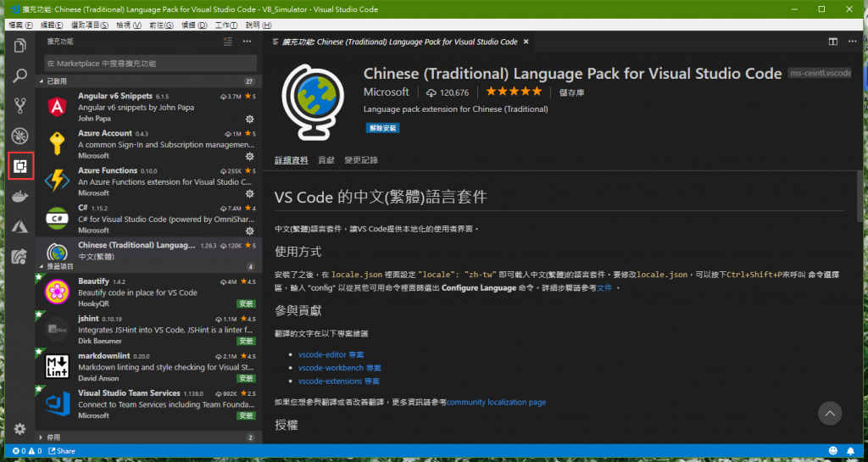Open the feedback smiley in the status bar
This screenshot has height=462, width=868.
click(x=833, y=451)
